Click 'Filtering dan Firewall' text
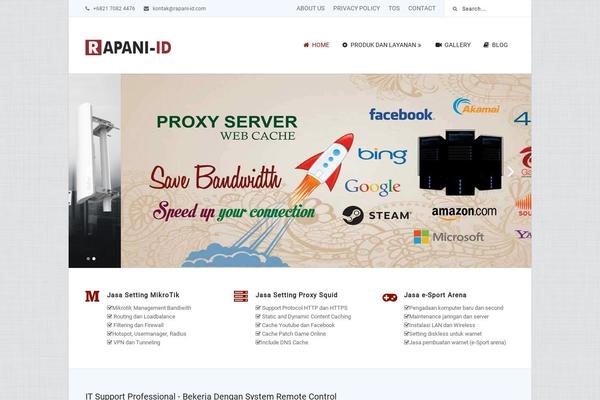This screenshot has width=600, height=400. [x=139, y=325]
